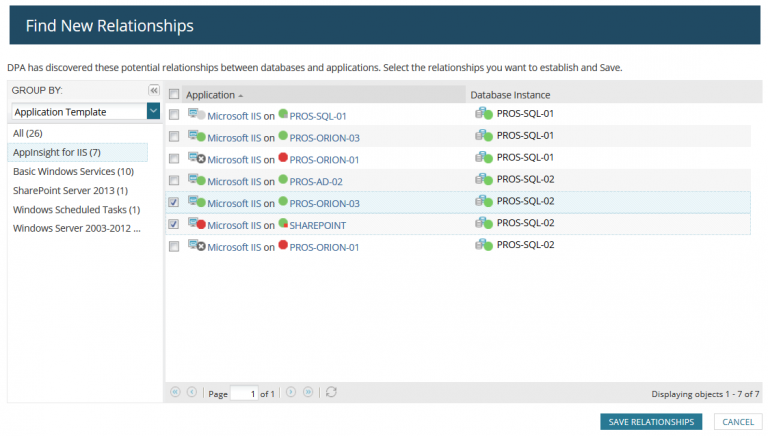The width and height of the screenshot is (768, 436).
Task: Click application status icon on PROS-AD-02 row
Action: pyautogui.click(x=197, y=180)
